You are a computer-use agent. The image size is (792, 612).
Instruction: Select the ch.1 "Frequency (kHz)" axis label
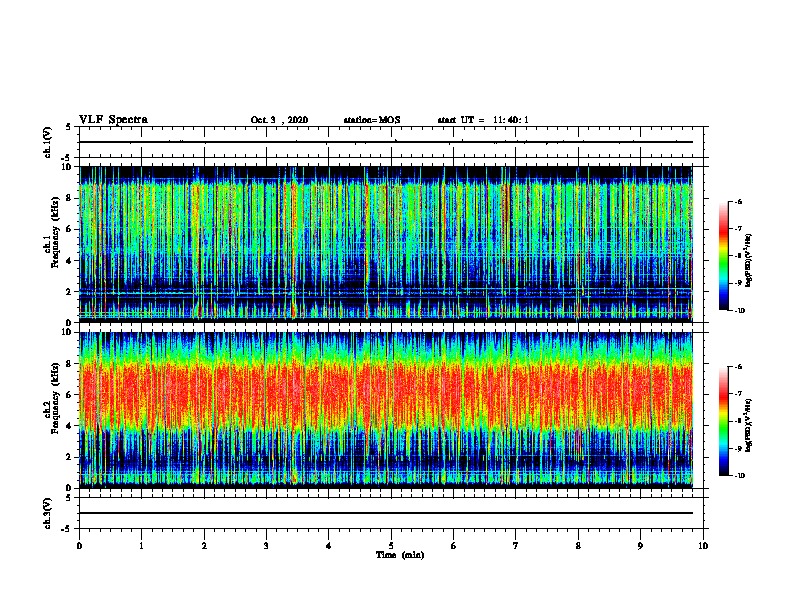tap(55, 233)
